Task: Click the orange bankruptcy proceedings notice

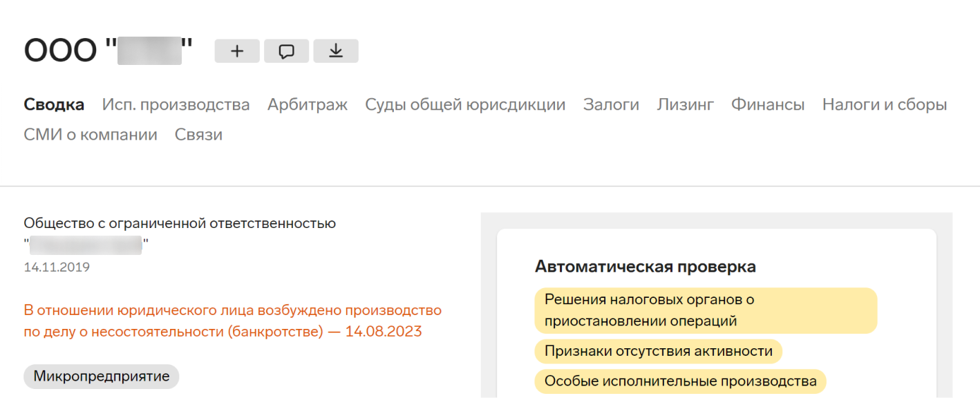Action: 232,321
